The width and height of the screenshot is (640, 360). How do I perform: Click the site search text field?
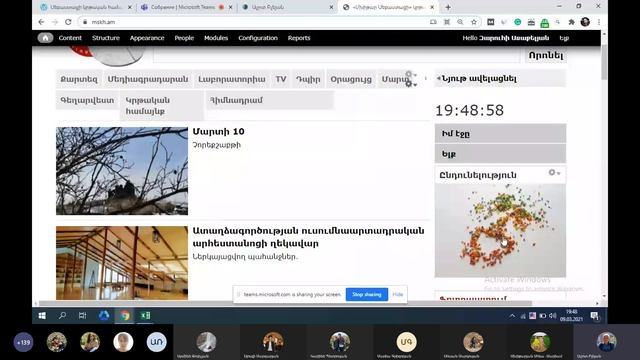337,55
